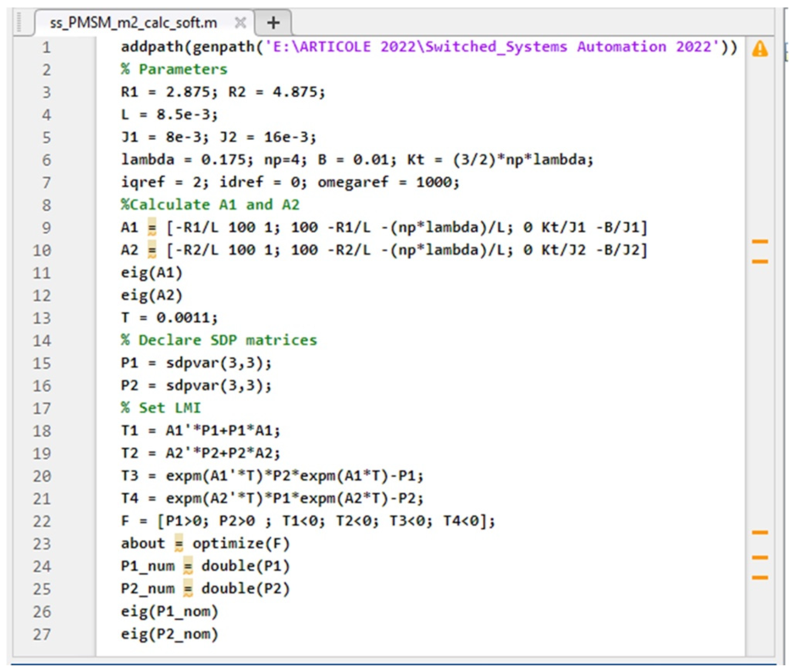
Task: Close the ss_PMSM_m2_calc_soft.m tab
Action: pos(240,23)
